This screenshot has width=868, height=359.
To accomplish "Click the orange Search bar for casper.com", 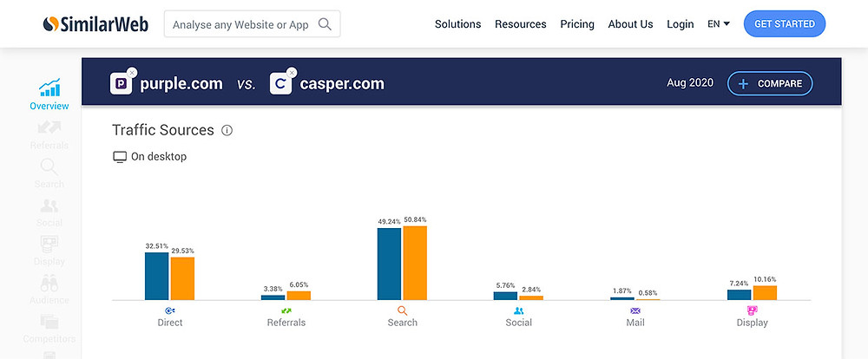I will [x=415, y=263].
